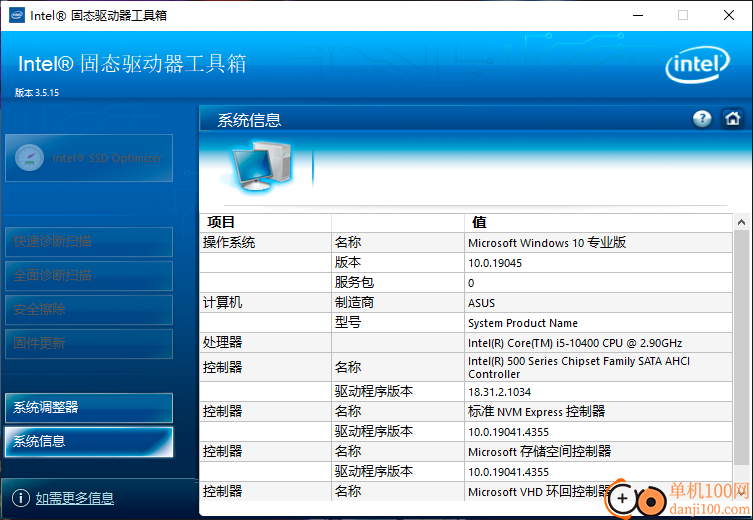Select OS version value 10.0.19045
The height and width of the screenshot is (520, 753).
(x=495, y=263)
